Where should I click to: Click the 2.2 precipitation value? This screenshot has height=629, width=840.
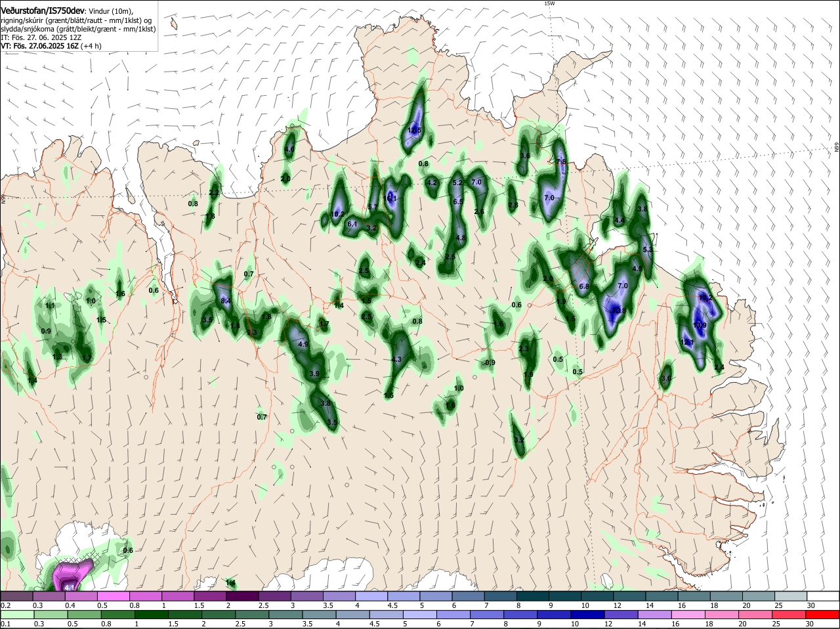click(x=214, y=192)
